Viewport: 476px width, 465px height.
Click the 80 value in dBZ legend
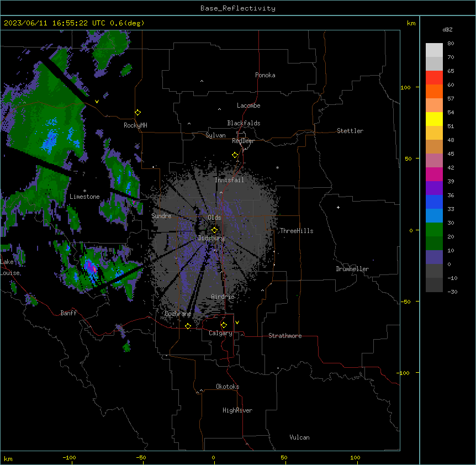pos(451,44)
